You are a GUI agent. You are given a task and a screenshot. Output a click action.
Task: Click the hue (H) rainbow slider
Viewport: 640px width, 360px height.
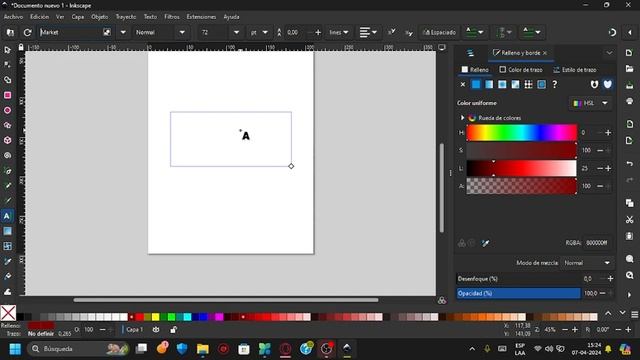[522, 133]
